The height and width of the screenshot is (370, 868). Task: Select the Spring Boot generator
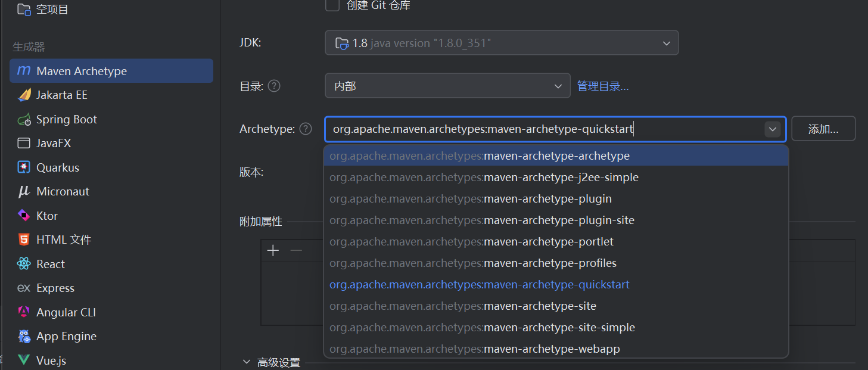66,119
